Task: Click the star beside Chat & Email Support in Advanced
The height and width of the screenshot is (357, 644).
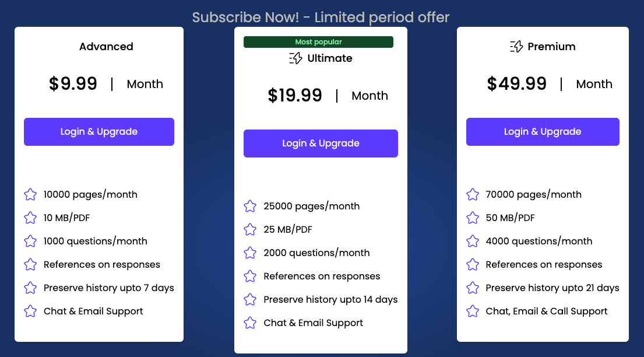Action: point(30,311)
